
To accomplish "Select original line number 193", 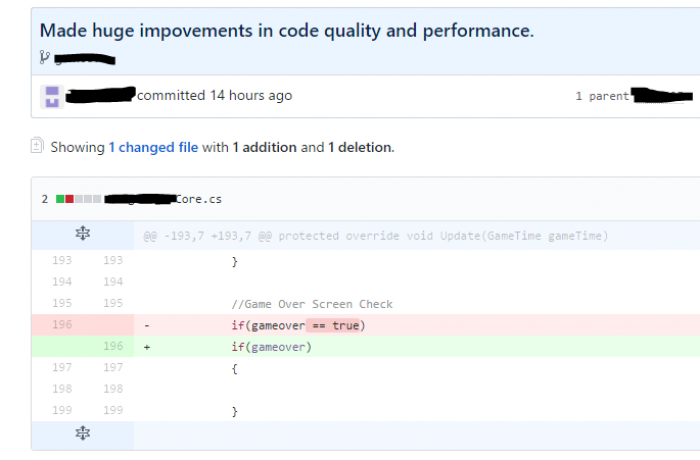I will click(62, 260).
